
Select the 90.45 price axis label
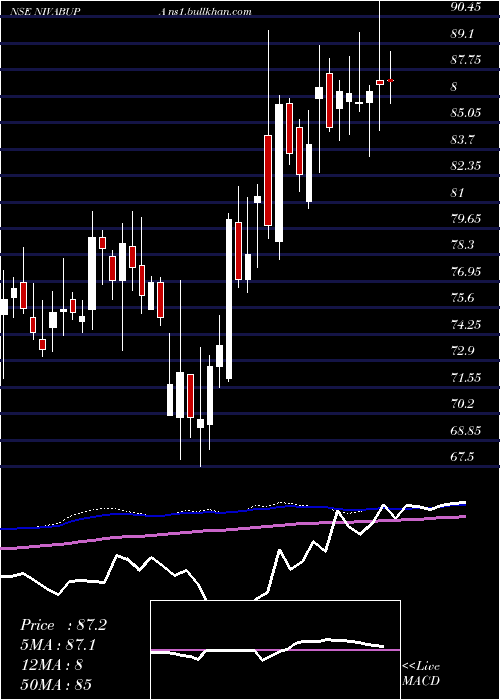[466, 7]
